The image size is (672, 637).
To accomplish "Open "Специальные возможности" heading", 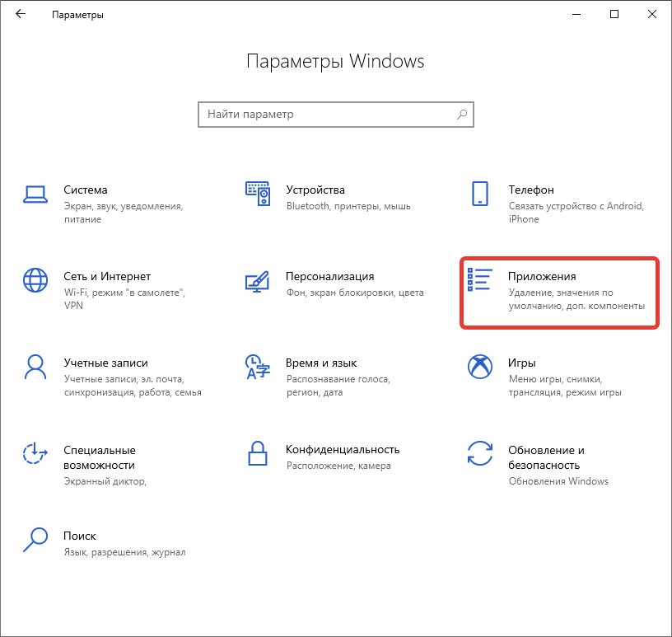I will [100, 457].
